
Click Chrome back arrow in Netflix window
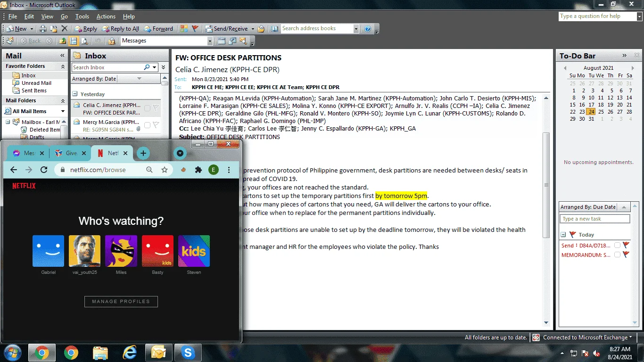(14, 170)
